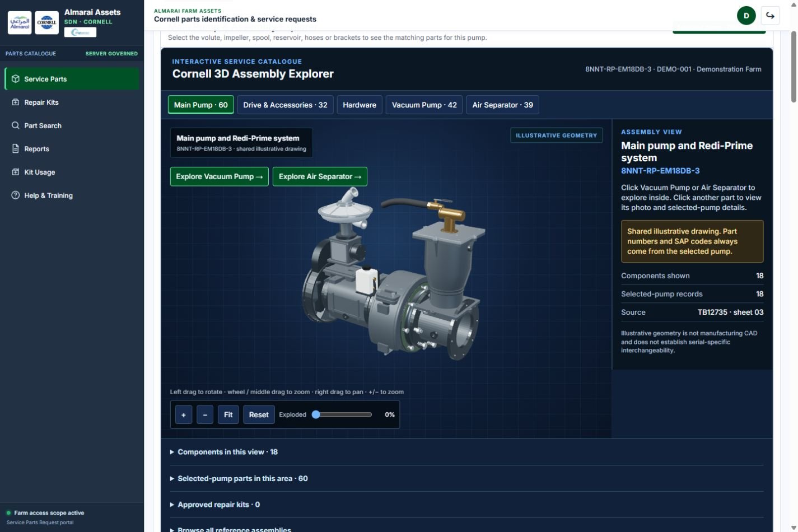798x532 pixels.
Task: Click the Part Search magnifier icon
Action: (16, 125)
